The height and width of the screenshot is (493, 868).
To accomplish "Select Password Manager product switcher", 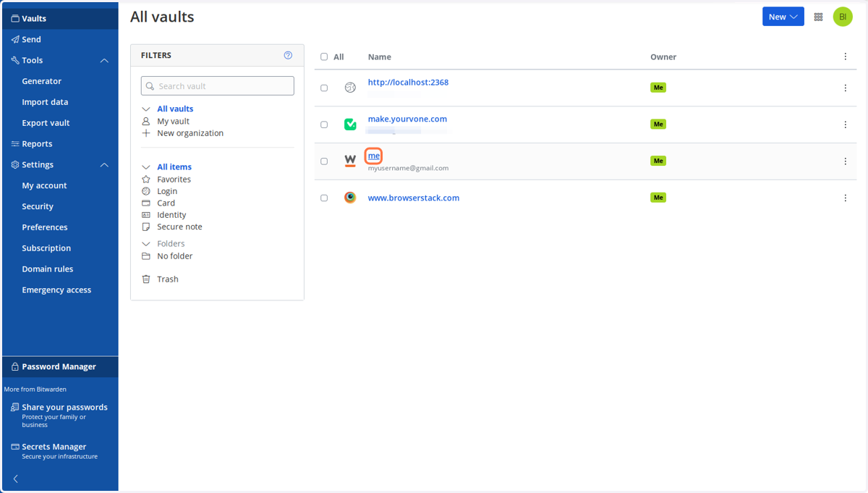I will tap(60, 367).
